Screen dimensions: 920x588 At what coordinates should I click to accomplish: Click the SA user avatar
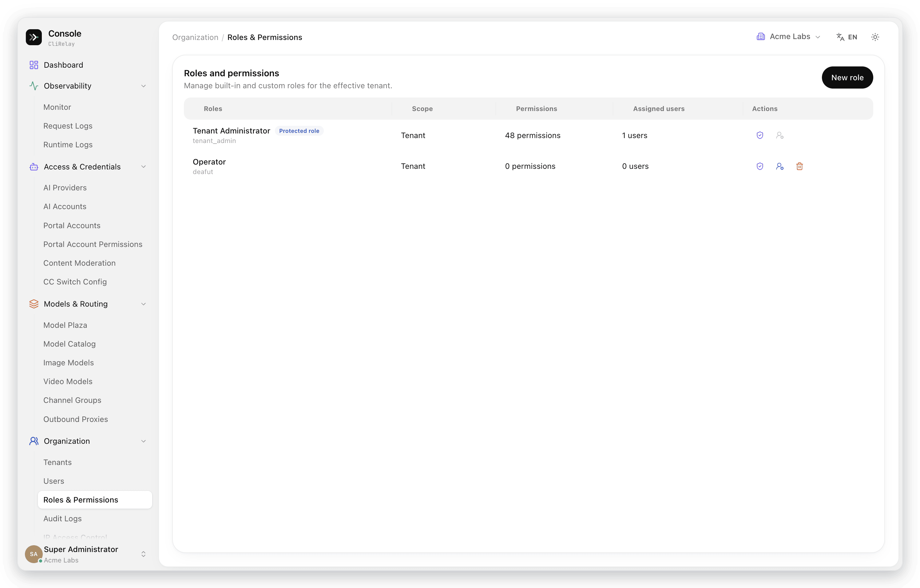pos(34,554)
